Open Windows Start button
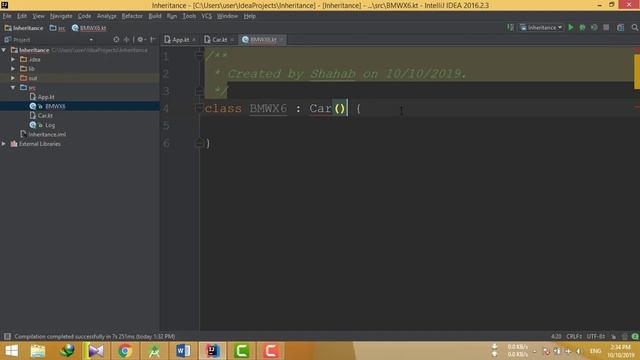Screen dimensions: 640x360 click(x=11, y=351)
